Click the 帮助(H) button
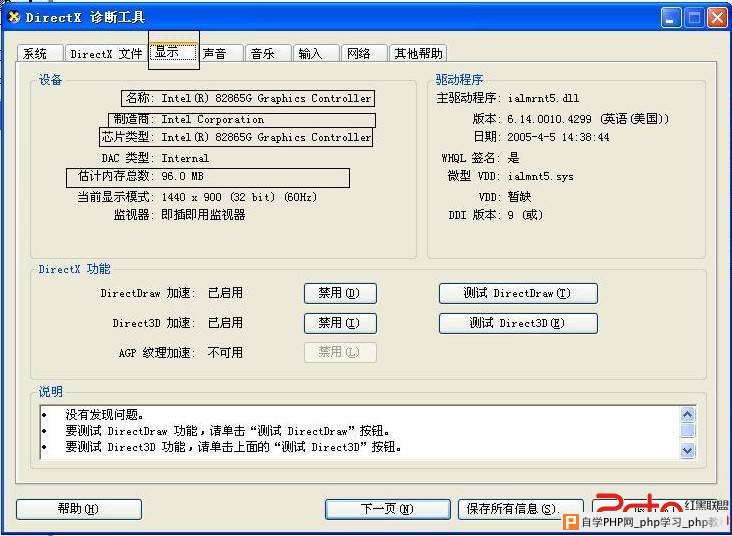 click(x=78, y=509)
